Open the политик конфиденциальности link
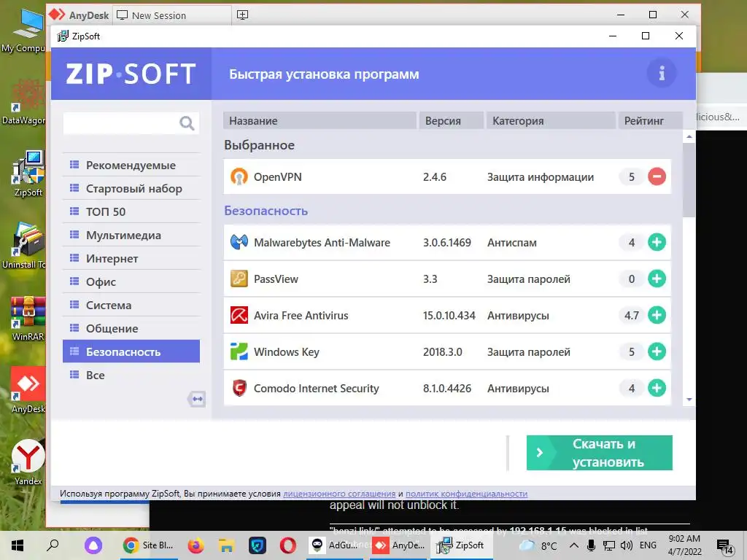Image resolution: width=747 pixels, height=560 pixels. 466,494
